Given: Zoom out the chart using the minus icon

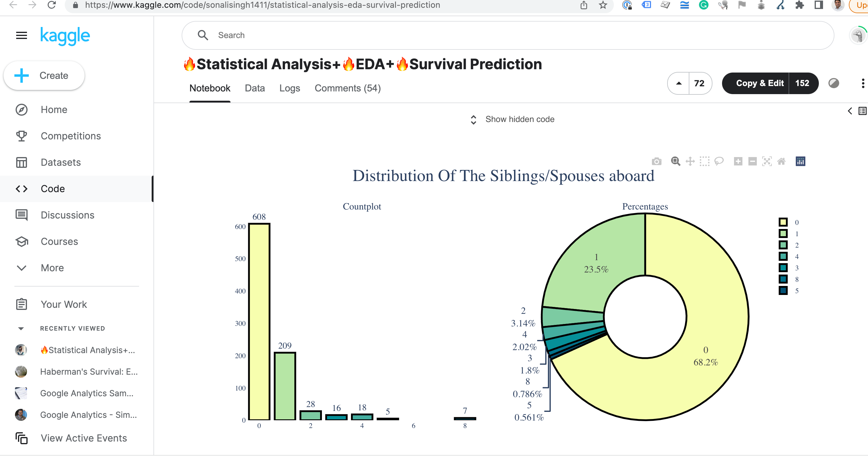Looking at the screenshot, I should (x=752, y=162).
